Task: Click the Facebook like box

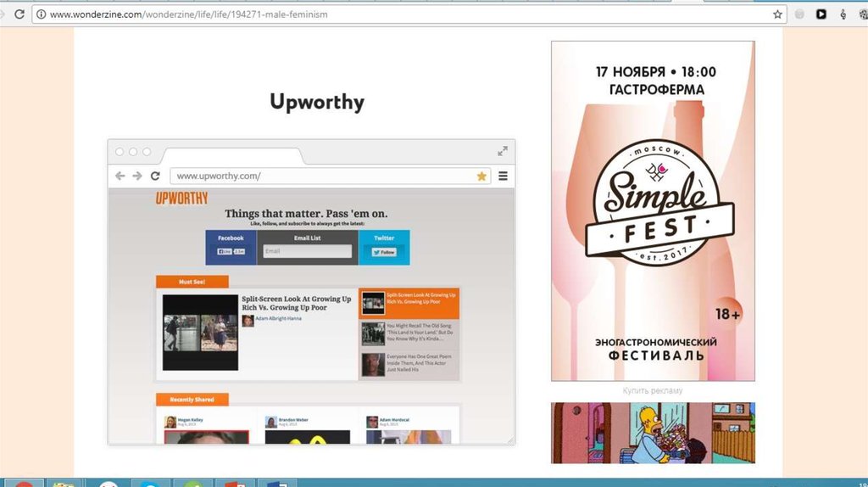Action: tap(231, 247)
